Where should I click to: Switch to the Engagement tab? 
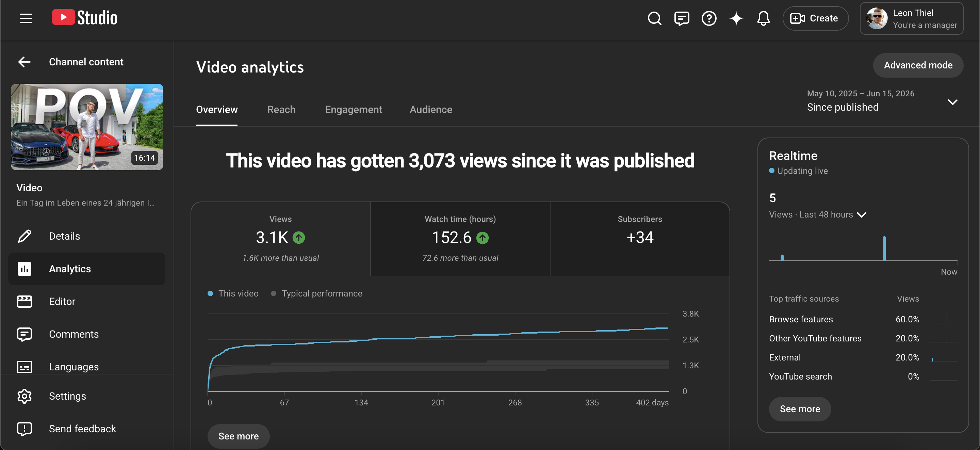(354, 110)
